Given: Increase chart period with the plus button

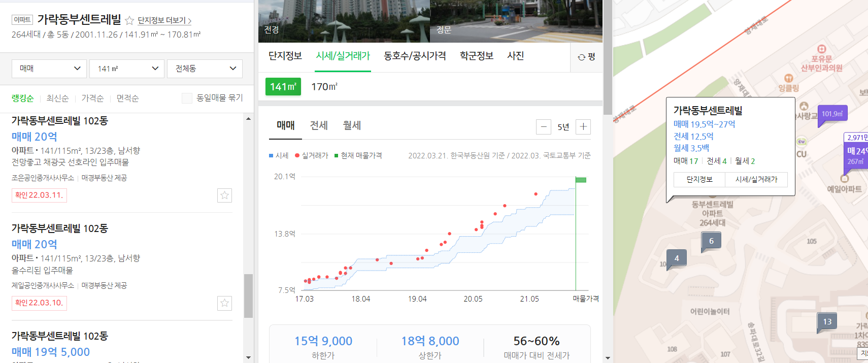Looking at the screenshot, I should (x=583, y=127).
